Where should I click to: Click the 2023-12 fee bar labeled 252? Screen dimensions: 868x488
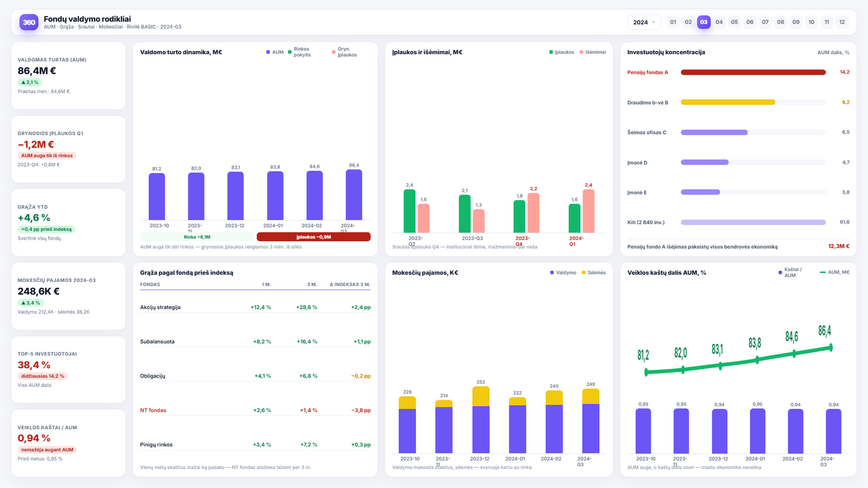(x=481, y=420)
